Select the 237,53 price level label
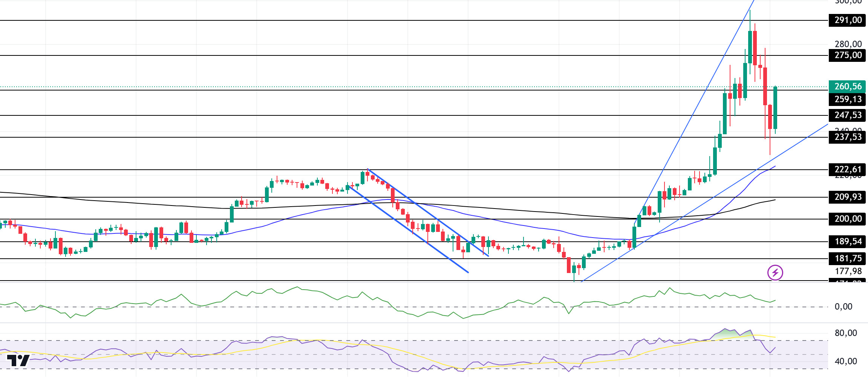Image resolution: width=868 pixels, height=382 pixels. (x=847, y=137)
